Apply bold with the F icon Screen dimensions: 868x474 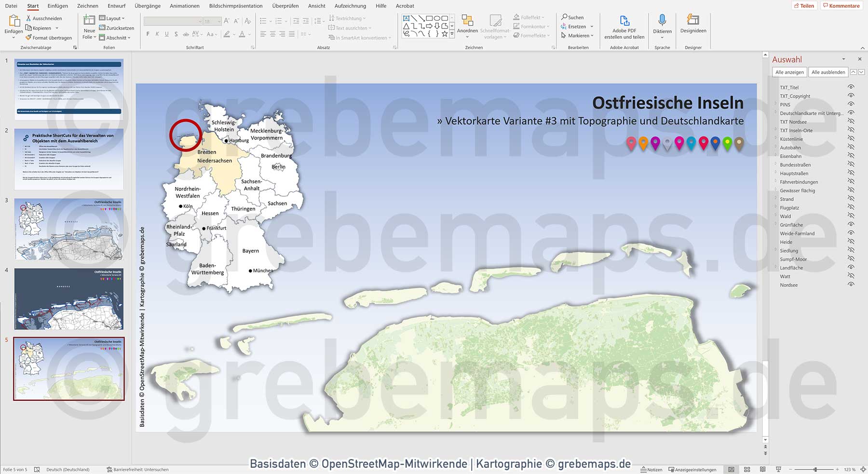click(147, 34)
